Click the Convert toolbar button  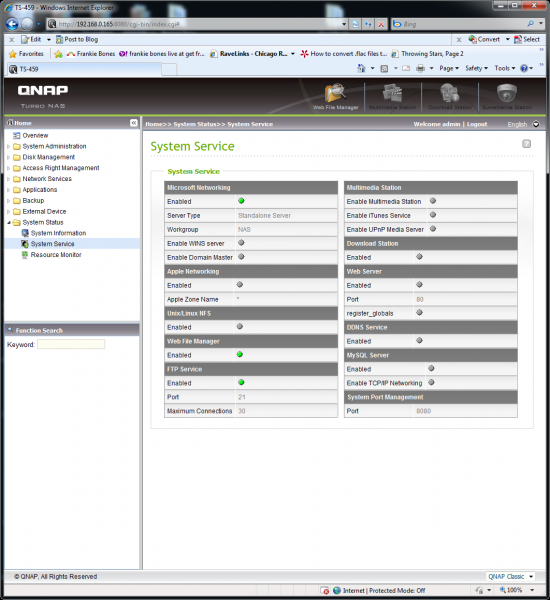point(484,39)
